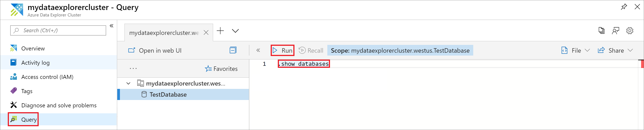Collapse the connection pane with double chevron
The height and width of the screenshot is (130, 644).
click(x=258, y=50)
